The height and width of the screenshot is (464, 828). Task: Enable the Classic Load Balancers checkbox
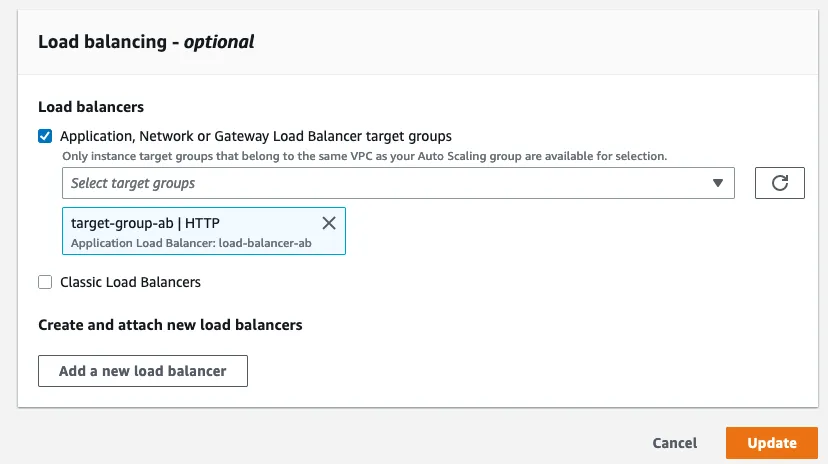click(x=45, y=282)
